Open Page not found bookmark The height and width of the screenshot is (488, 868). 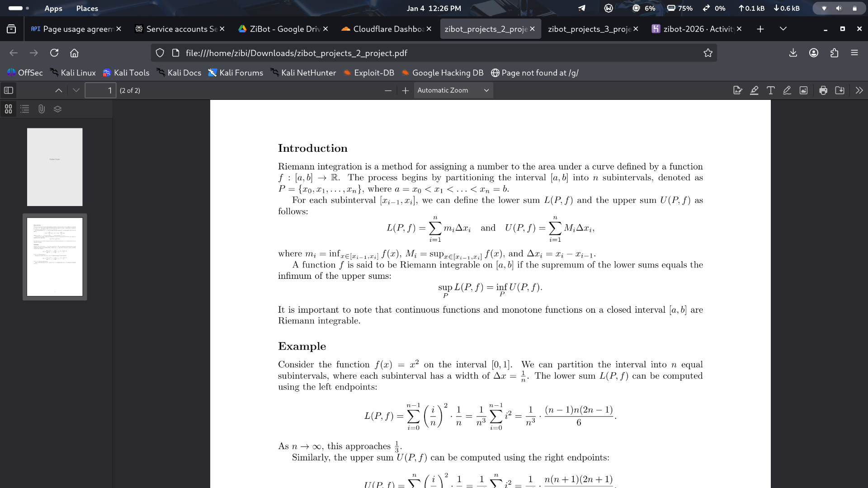(x=535, y=73)
